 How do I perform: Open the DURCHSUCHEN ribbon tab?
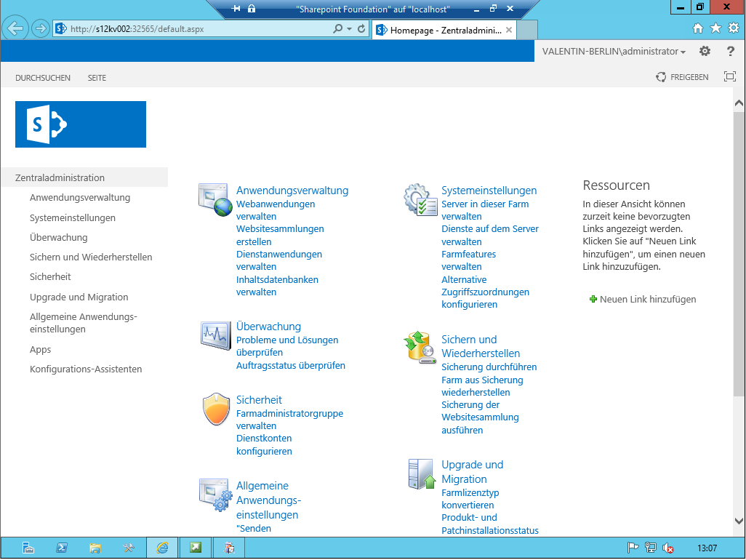(43, 78)
